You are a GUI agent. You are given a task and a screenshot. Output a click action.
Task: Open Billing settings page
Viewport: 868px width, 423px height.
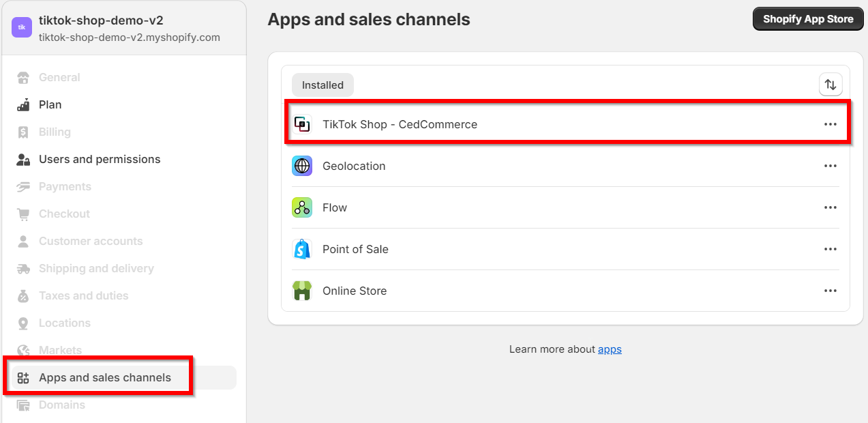(55, 132)
